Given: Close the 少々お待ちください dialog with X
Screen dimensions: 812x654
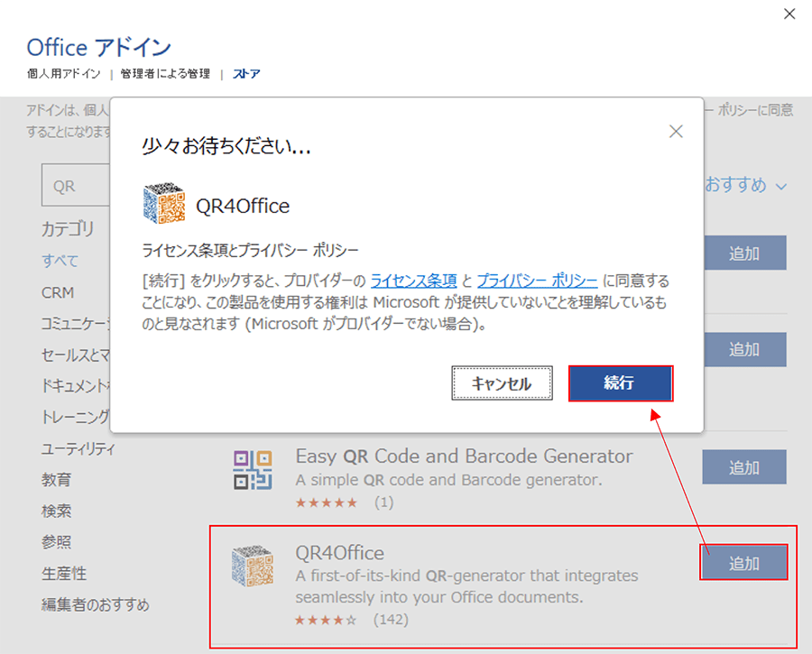Looking at the screenshot, I should 676,132.
